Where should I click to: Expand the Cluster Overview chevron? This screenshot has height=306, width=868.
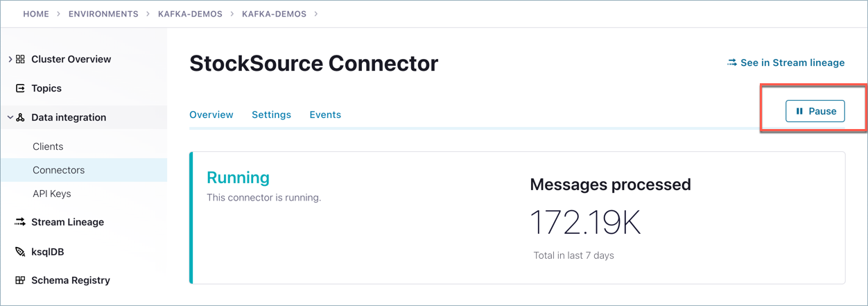pyautogui.click(x=10, y=60)
